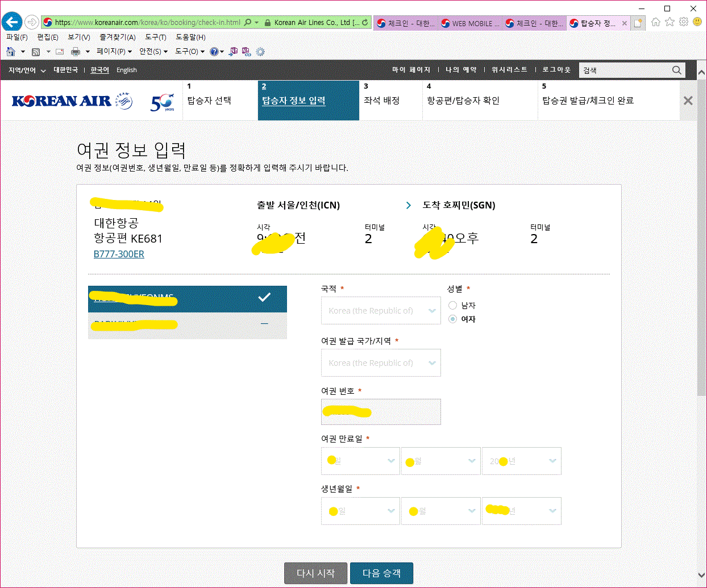Open the 도구(O) toolbar dropdown
The width and height of the screenshot is (707, 588).
point(189,51)
